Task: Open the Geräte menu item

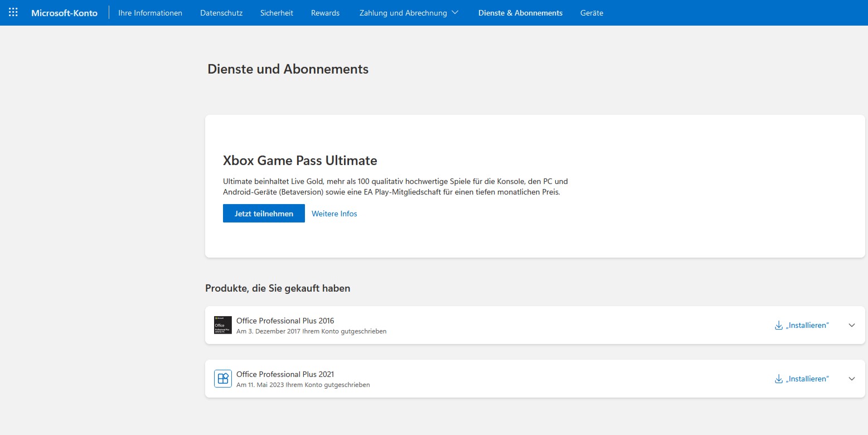Action: tap(591, 13)
